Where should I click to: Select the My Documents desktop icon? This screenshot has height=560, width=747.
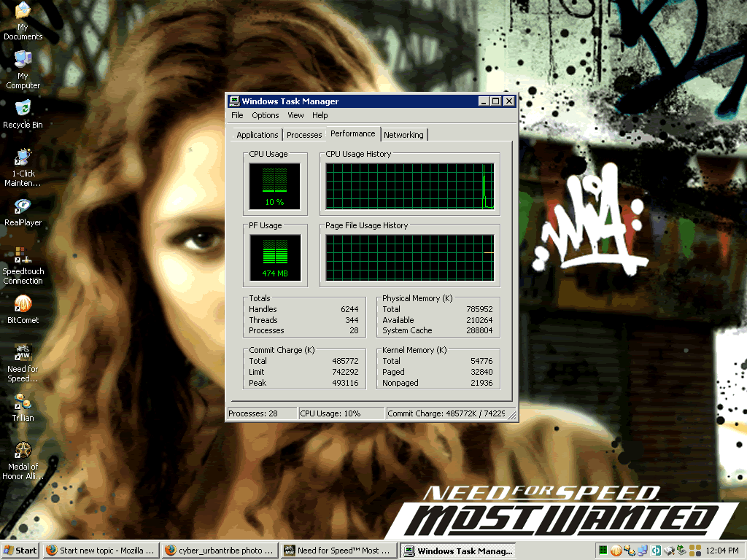coord(23,21)
